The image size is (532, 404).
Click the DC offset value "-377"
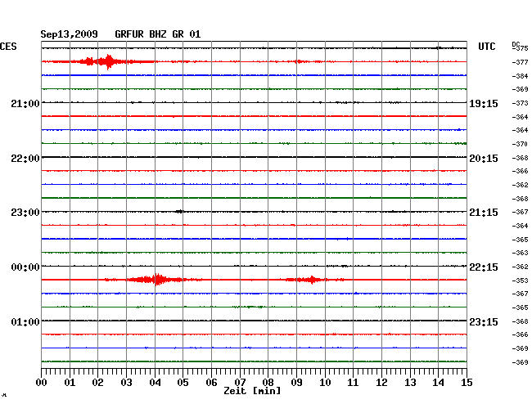(520, 62)
